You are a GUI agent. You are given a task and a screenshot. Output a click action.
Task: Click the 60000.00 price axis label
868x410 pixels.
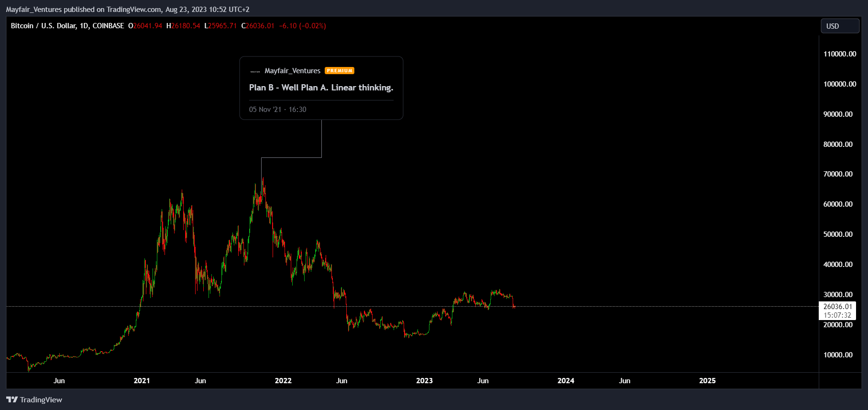[x=838, y=204]
